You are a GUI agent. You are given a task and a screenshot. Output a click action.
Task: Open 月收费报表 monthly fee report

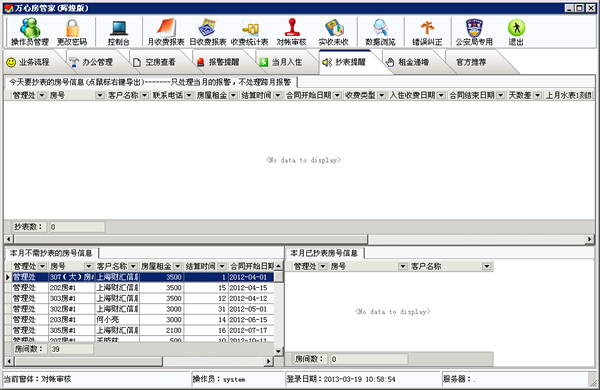click(166, 32)
